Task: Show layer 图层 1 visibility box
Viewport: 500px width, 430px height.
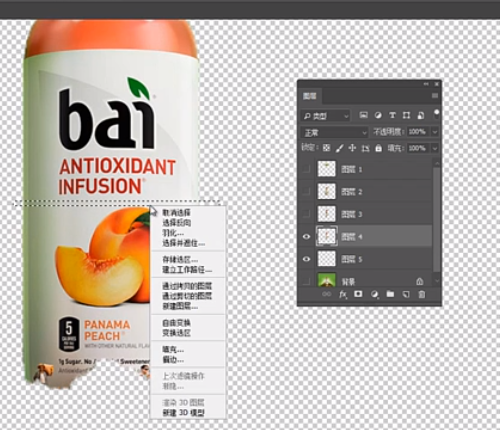Action: pos(306,169)
